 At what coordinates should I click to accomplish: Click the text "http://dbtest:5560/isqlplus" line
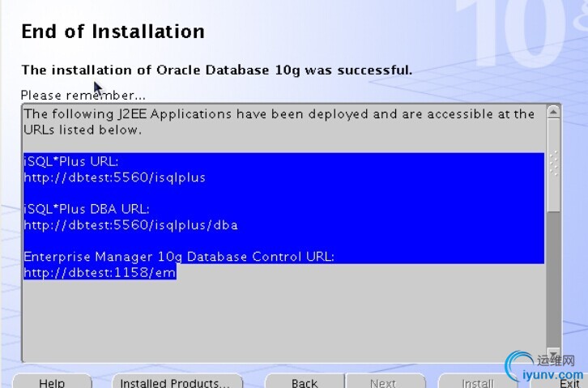pos(114,177)
